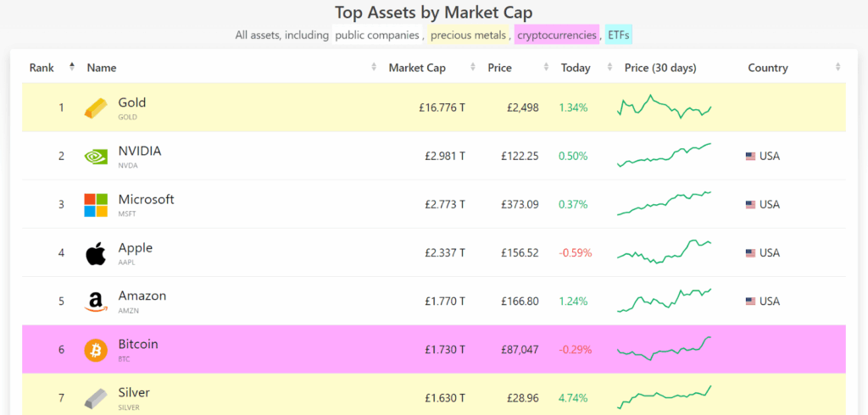
Task: Click the Silver bar icon
Action: click(x=96, y=398)
